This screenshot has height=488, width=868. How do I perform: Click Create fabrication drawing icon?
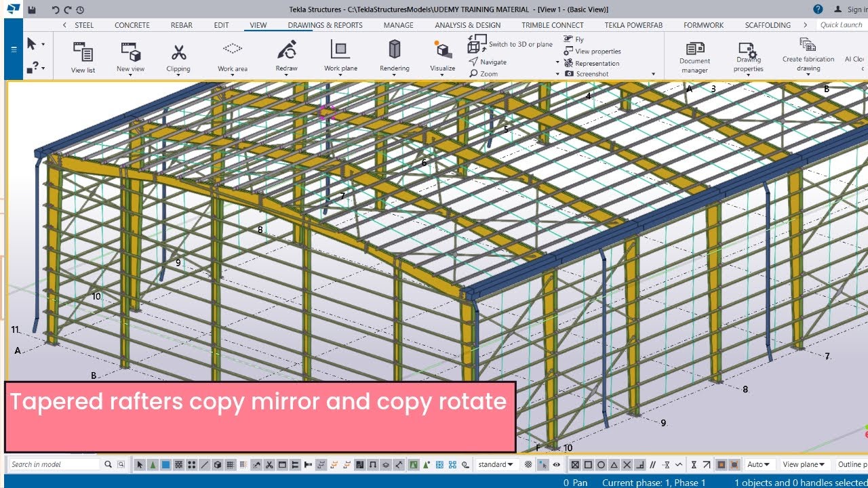pos(808,45)
